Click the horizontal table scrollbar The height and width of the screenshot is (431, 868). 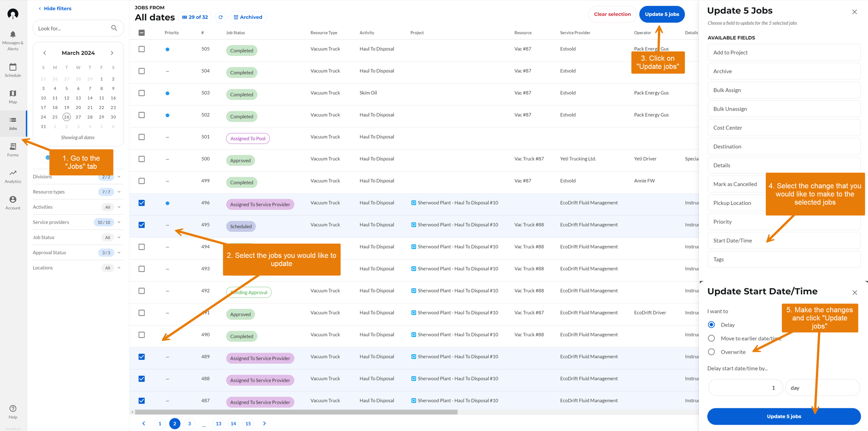point(296,412)
